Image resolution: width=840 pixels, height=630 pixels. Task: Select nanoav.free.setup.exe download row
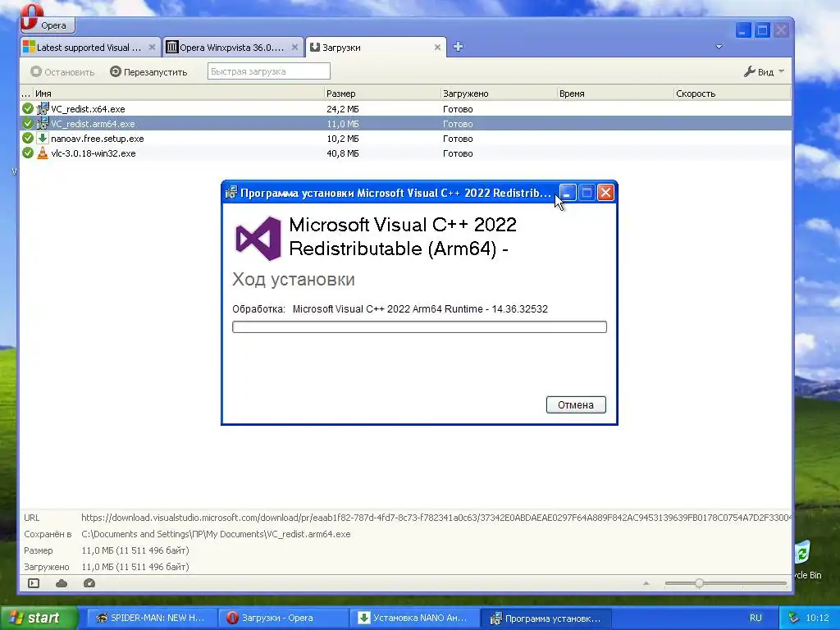[405, 138]
